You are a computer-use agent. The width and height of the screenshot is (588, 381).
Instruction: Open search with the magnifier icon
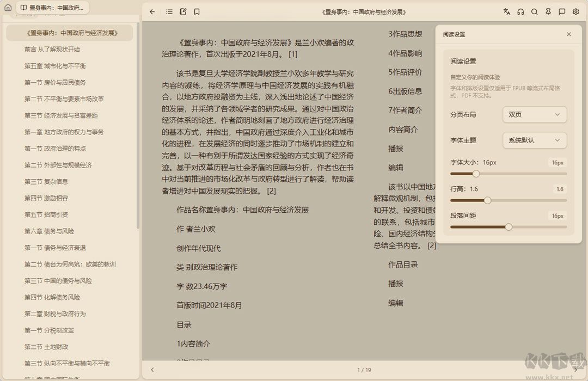pyautogui.click(x=535, y=11)
